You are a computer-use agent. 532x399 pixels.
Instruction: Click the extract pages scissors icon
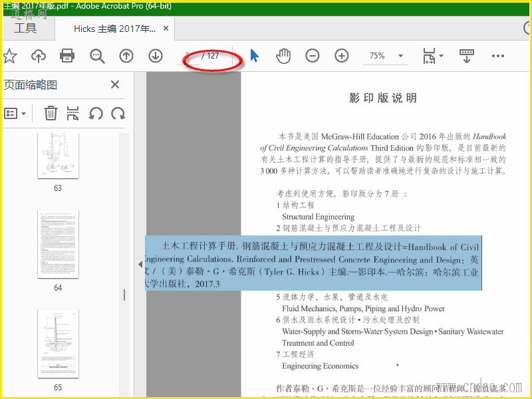(x=72, y=113)
